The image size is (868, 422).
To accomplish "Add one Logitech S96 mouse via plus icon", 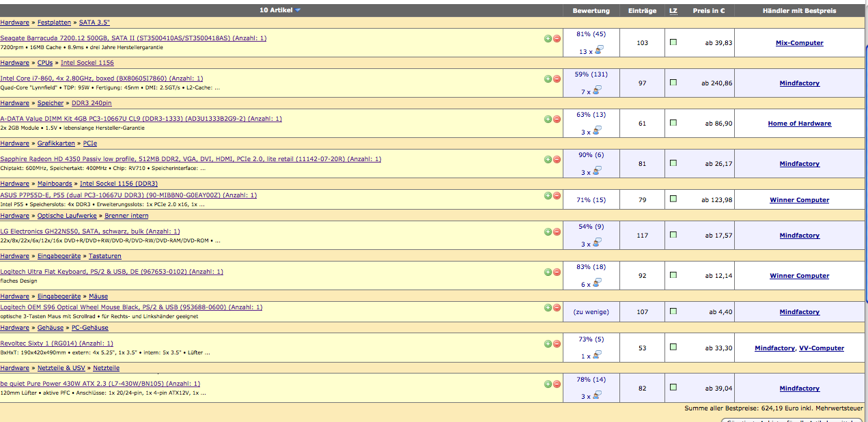I will tap(548, 307).
